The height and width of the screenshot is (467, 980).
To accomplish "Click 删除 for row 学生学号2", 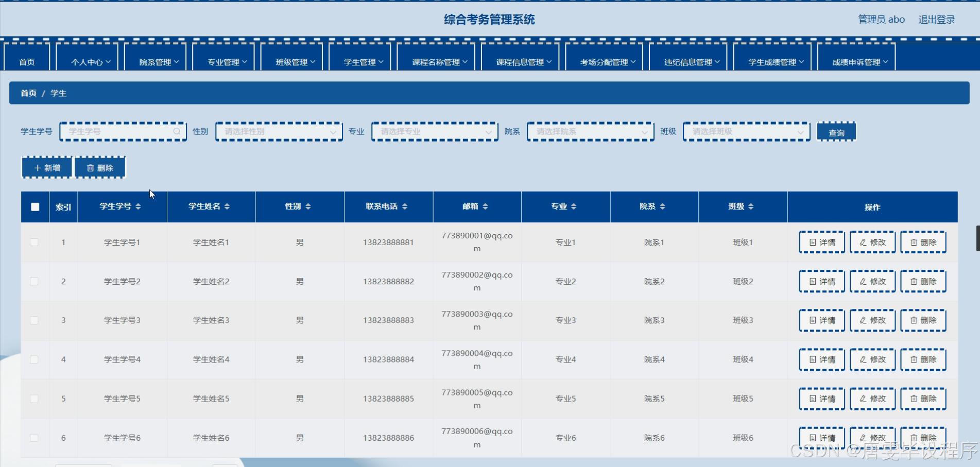I will point(923,282).
